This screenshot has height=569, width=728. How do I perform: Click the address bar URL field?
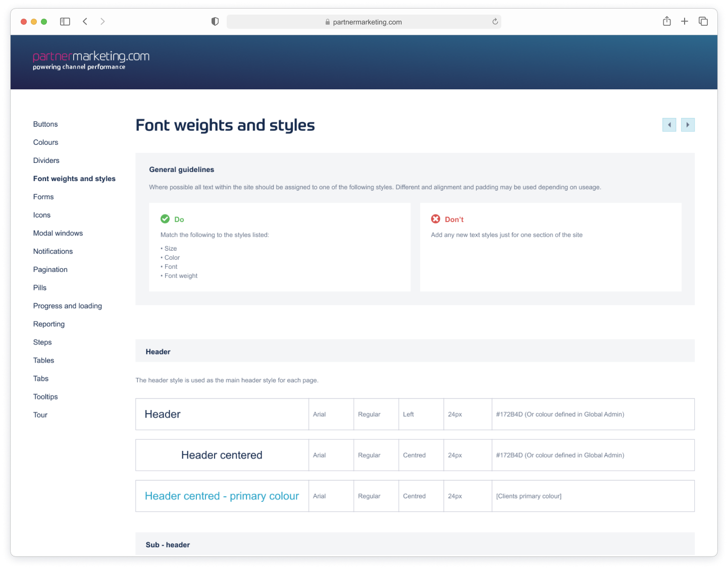(363, 22)
